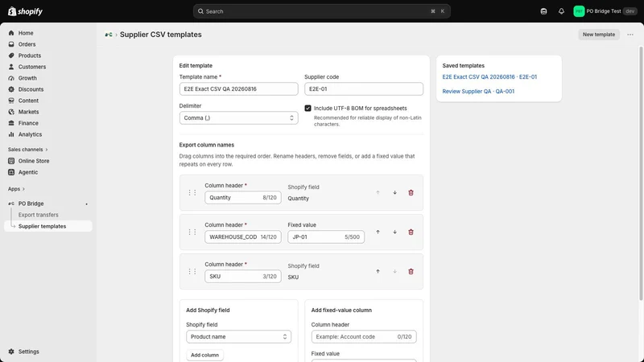Move WAREHOUSE_COD column down
The width and height of the screenshot is (644, 362).
tap(394, 232)
